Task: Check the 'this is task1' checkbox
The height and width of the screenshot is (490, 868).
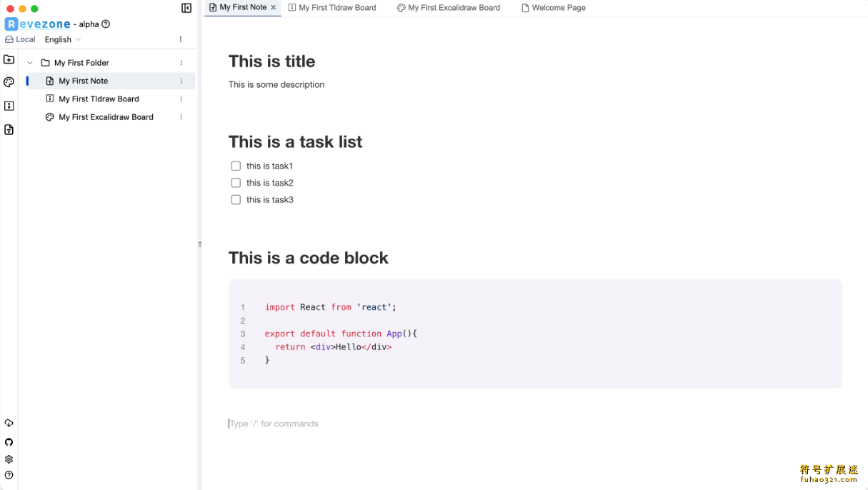Action: [236, 166]
